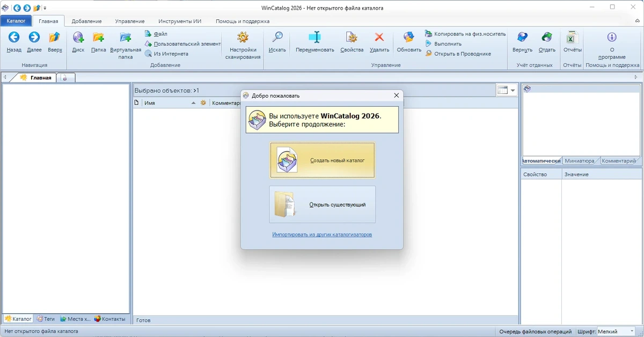The image size is (644, 337).
Task: Follow Импортировать из других каталогизаторов link
Action: click(x=322, y=235)
